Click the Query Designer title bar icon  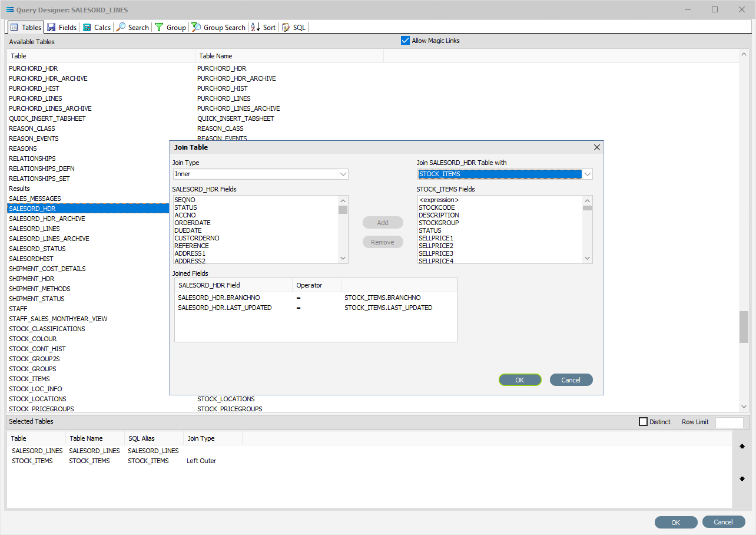click(x=9, y=9)
